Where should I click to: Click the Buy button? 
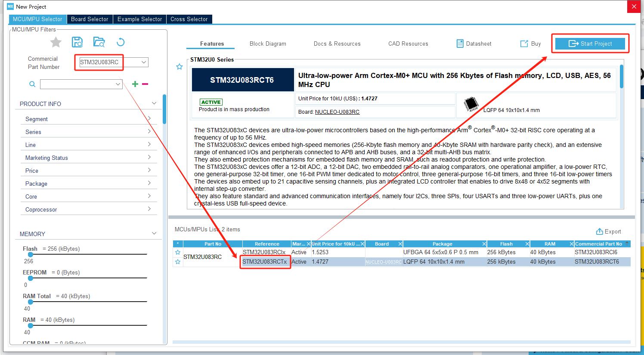pos(530,44)
